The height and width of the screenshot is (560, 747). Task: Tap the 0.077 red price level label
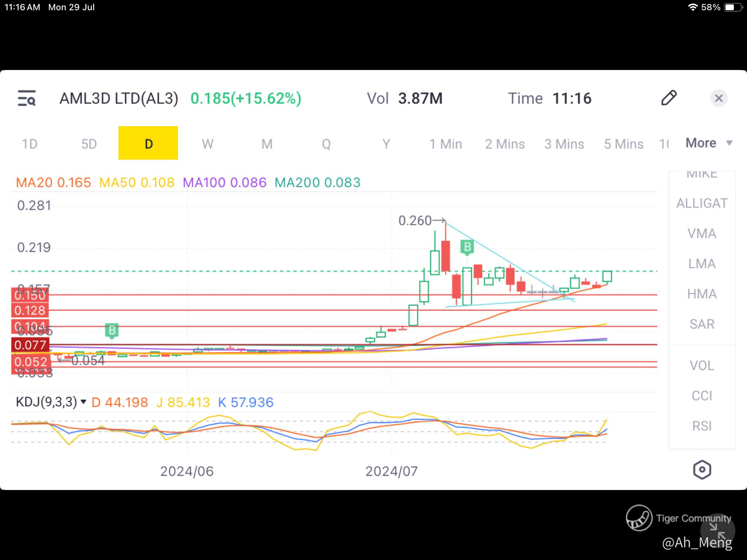point(30,345)
